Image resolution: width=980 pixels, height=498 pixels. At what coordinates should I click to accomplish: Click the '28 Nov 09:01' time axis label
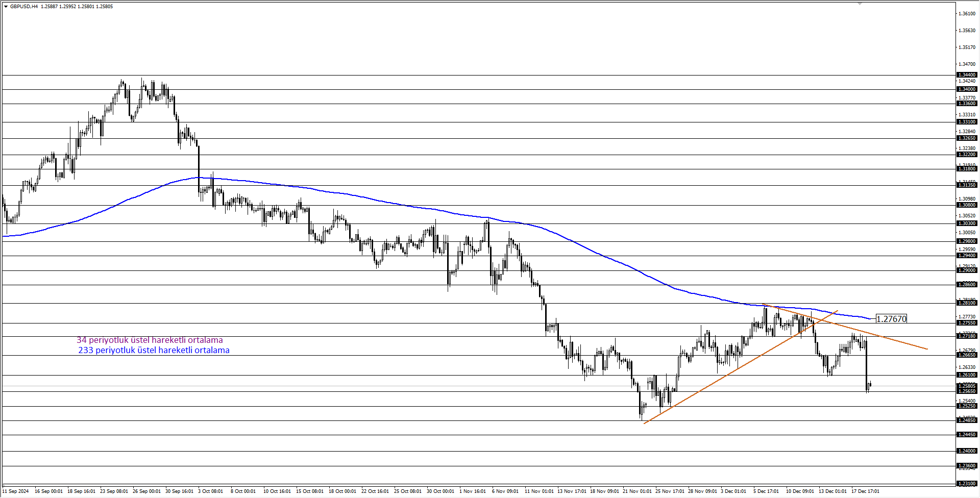click(702, 491)
